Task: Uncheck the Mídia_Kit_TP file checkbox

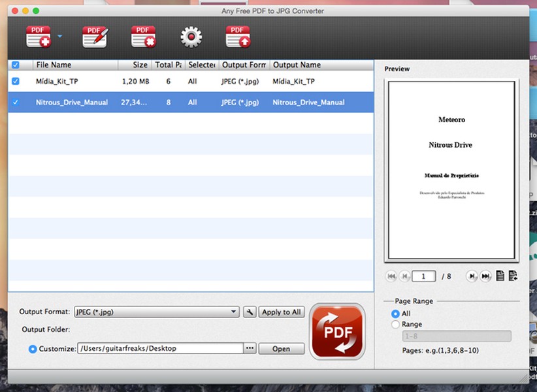Action: [x=16, y=81]
